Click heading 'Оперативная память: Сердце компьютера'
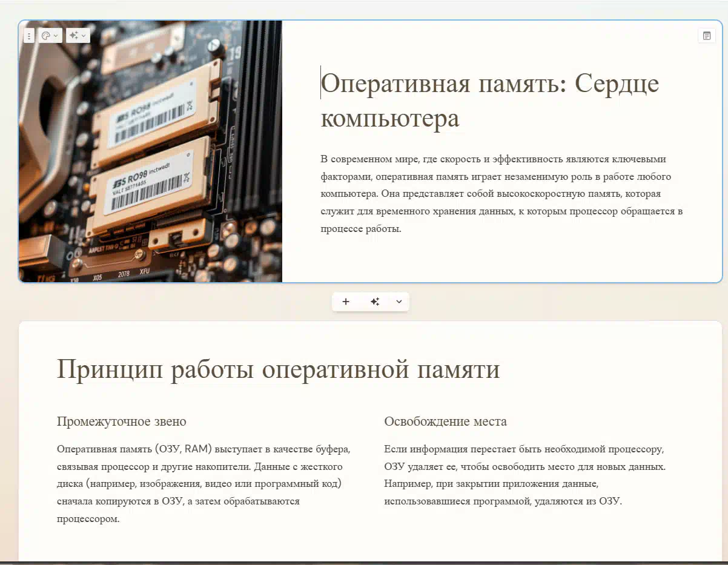This screenshot has height=565, width=728. coord(489,101)
